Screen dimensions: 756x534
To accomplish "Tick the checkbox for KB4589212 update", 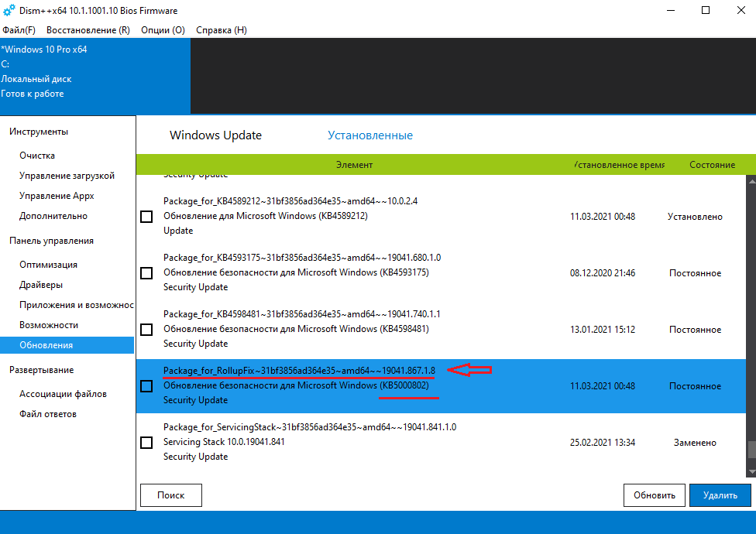I will click(146, 217).
